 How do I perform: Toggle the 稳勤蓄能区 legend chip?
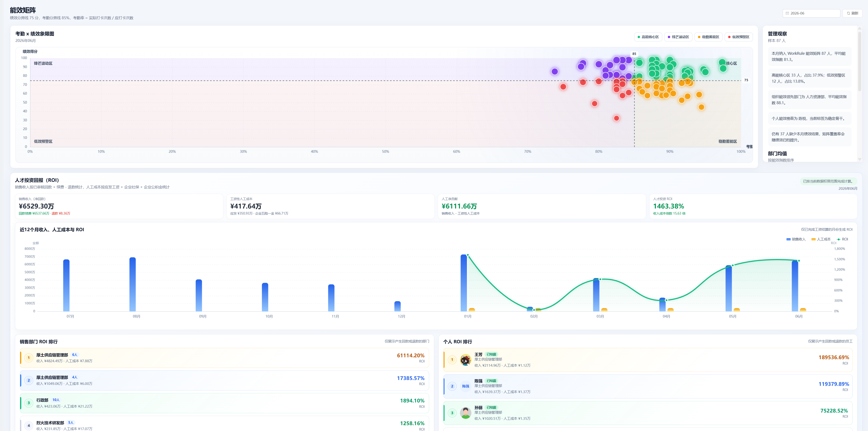pos(708,37)
